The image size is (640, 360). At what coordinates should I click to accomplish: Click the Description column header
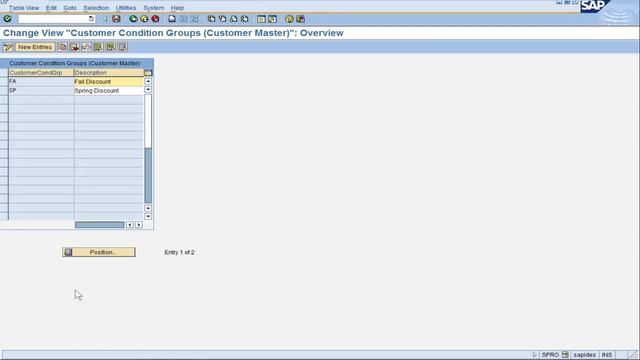click(x=109, y=73)
